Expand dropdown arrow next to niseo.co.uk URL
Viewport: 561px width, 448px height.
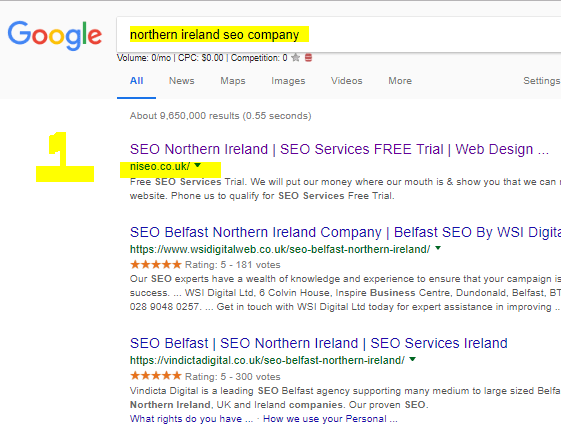197,165
